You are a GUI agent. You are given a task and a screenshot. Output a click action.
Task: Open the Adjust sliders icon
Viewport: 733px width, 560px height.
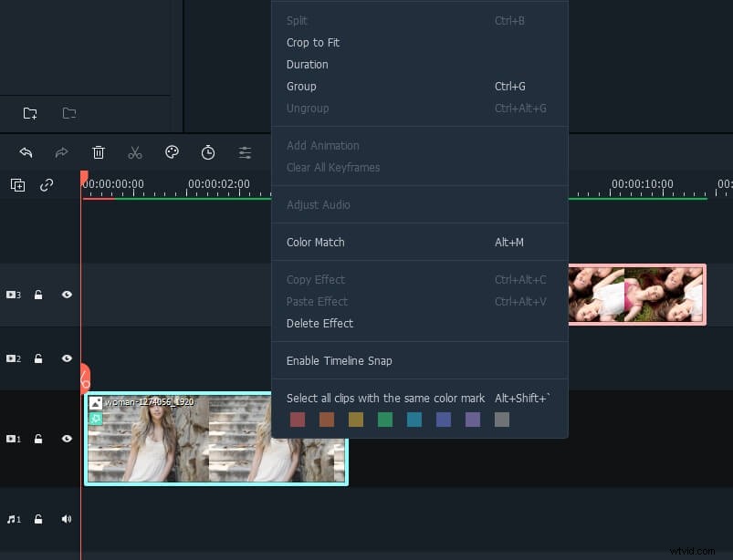245,152
